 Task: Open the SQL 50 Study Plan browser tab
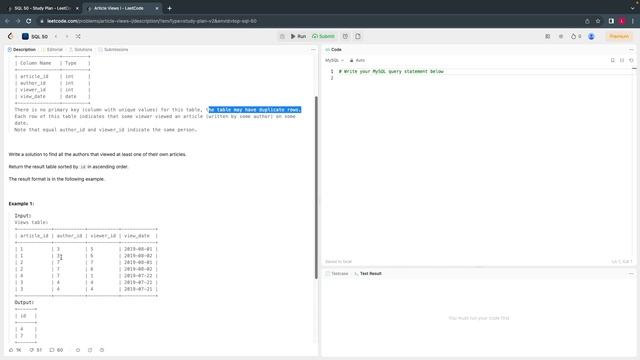43,8
